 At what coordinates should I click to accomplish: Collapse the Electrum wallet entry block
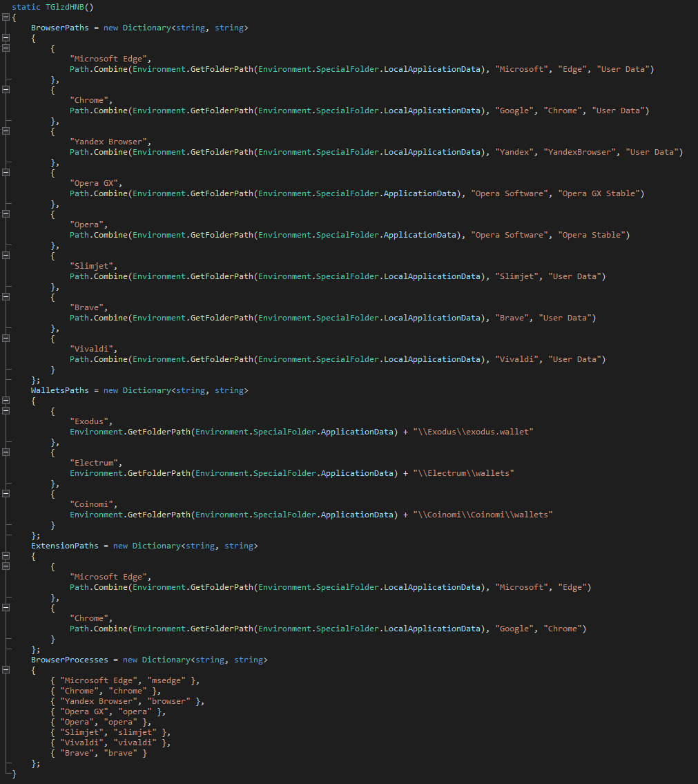[6, 452]
